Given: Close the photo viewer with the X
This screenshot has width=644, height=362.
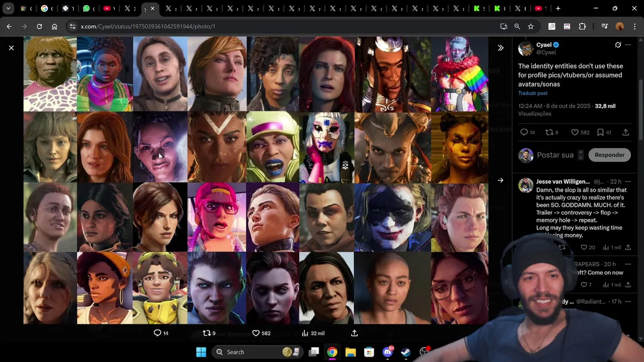Looking at the screenshot, I should click(x=11, y=48).
